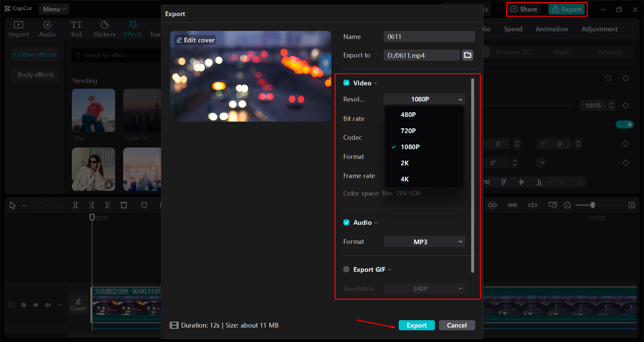The width and height of the screenshot is (644, 342).
Task: Click the top-right Export button
Action: tap(567, 9)
